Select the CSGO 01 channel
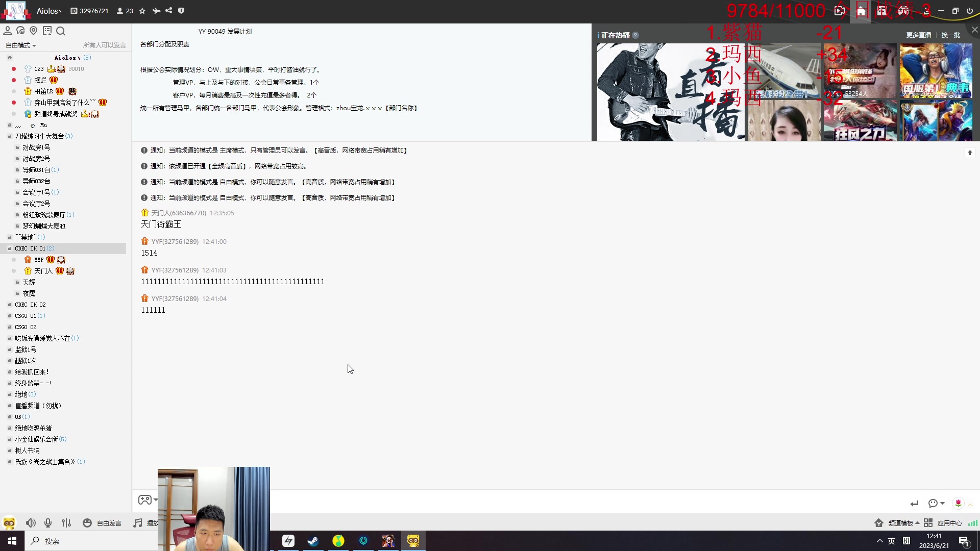Screen dimensions: 980x551 point(26,316)
